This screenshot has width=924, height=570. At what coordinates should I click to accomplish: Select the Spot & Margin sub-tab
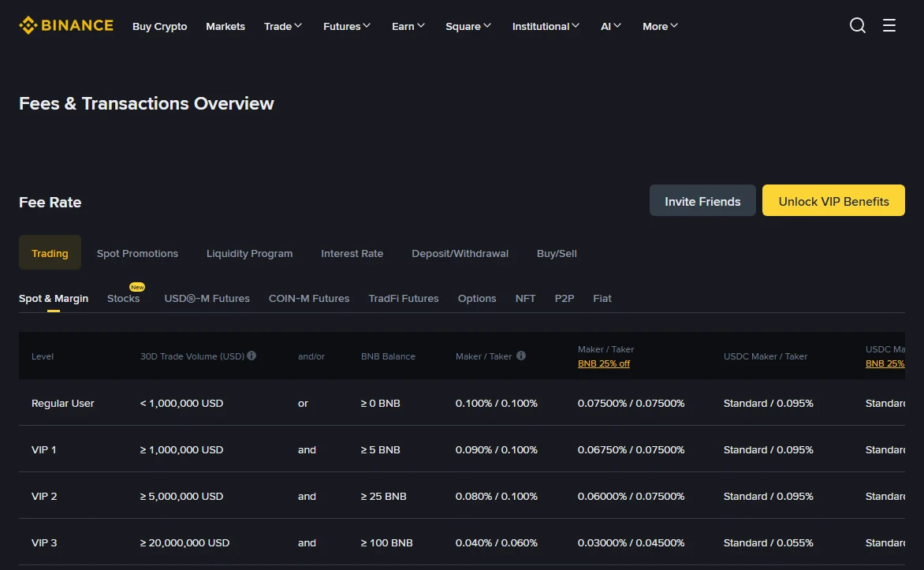point(54,298)
